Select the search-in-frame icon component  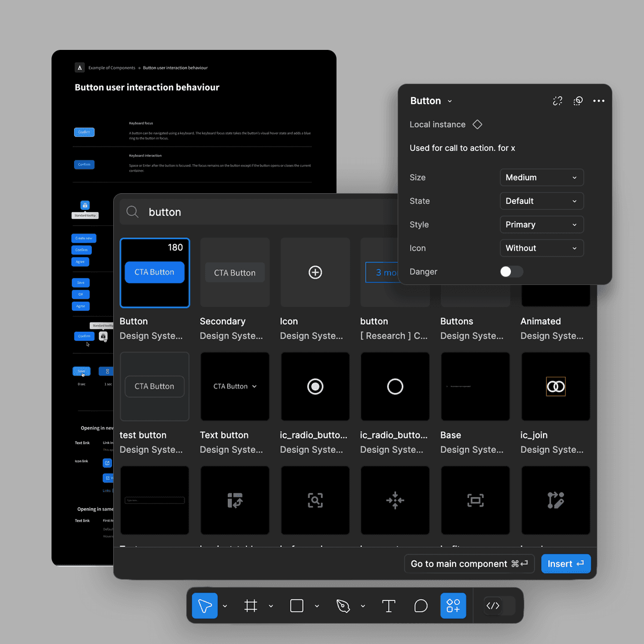coord(315,500)
